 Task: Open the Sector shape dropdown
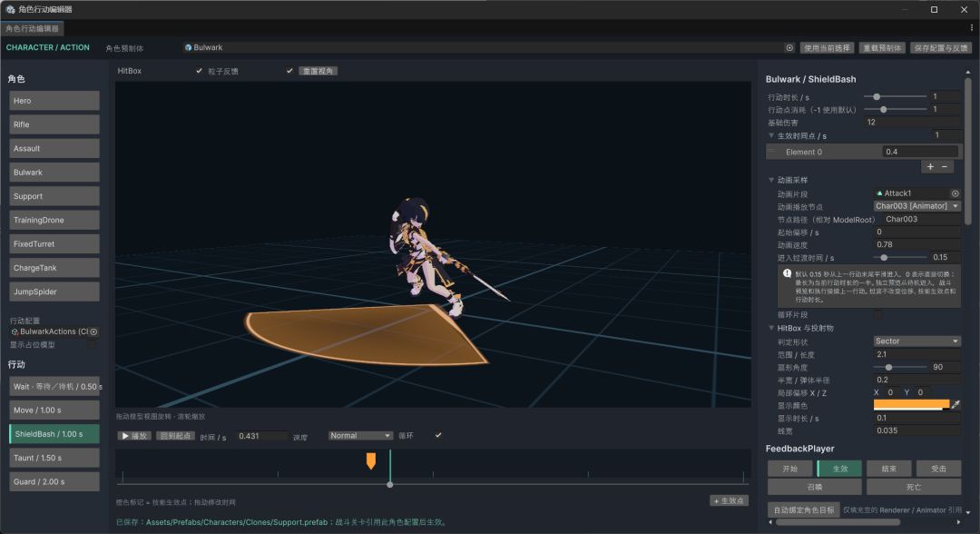tap(916, 341)
